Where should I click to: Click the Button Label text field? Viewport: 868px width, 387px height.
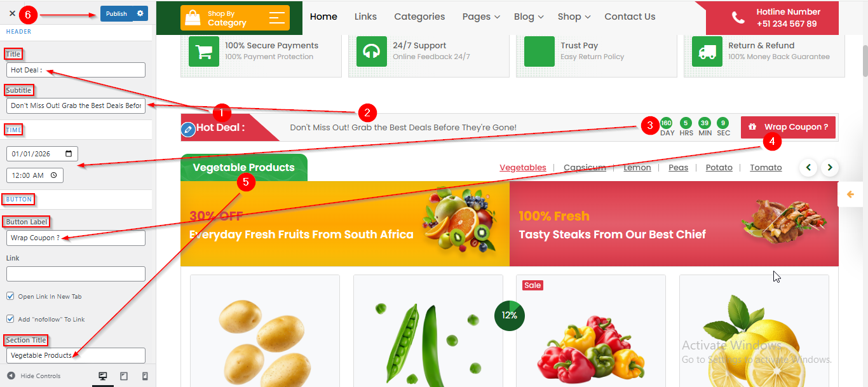tap(76, 238)
